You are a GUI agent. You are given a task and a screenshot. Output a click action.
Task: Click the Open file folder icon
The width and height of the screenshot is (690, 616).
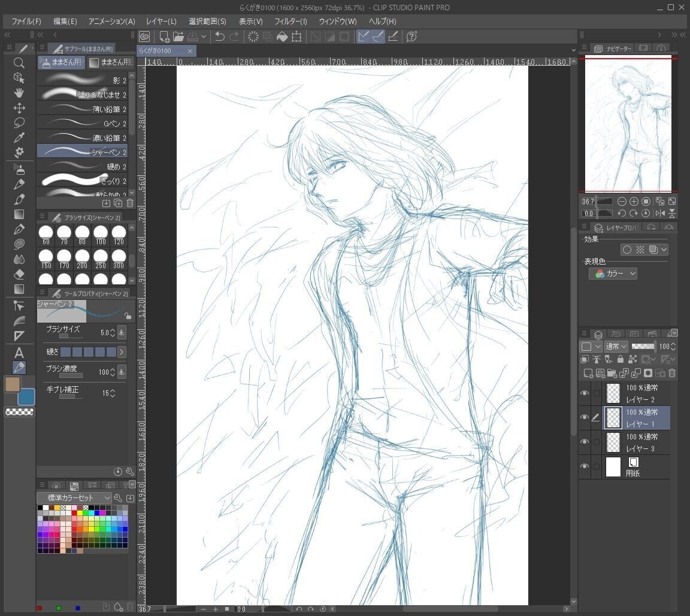point(178,37)
